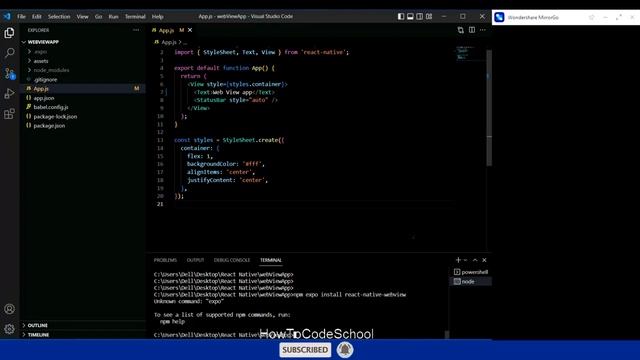Expand the .expo folder
This screenshot has width=640, height=360.
pos(40,51)
